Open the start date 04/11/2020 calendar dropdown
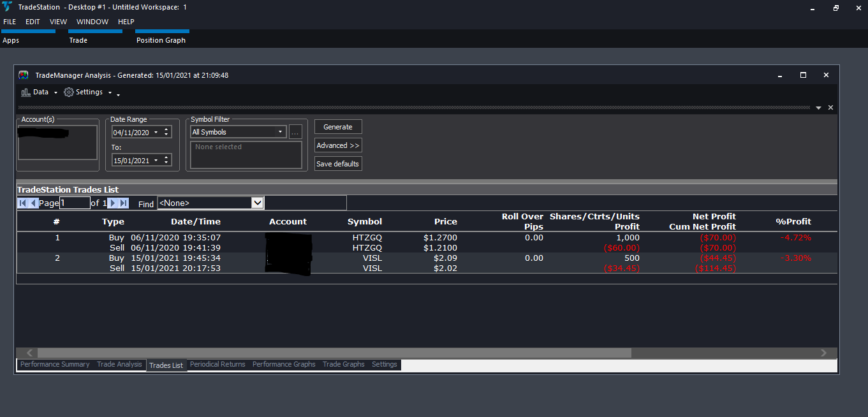This screenshot has width=868, height=417. pyautogui.click(x=156, y=133)
